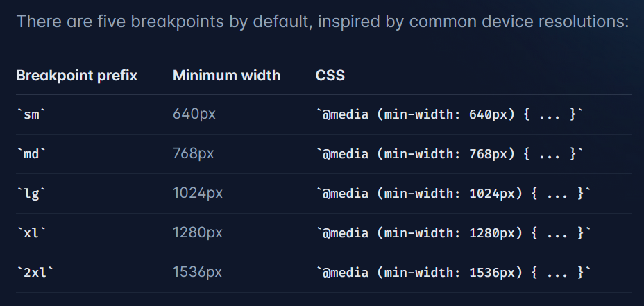Click the 'Minimum width' column header
Image resolution: width=644 pixels, height=306 pixels.
tap(227, 76)
